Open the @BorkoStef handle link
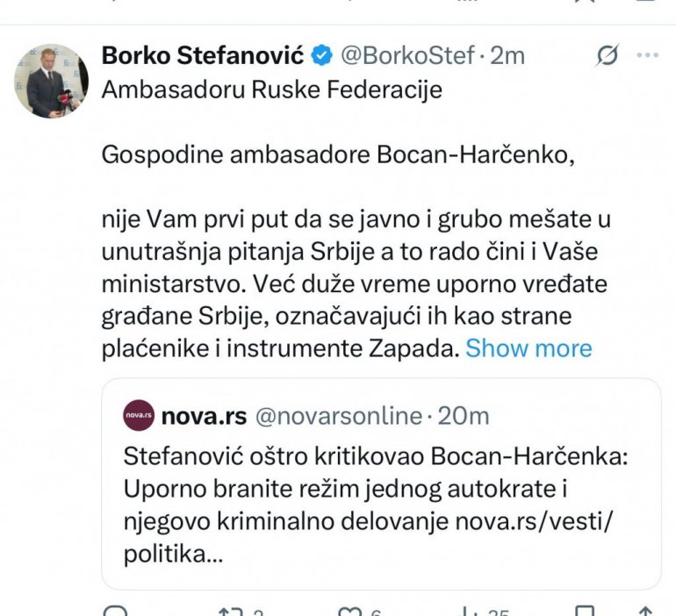 coord(407,56)
